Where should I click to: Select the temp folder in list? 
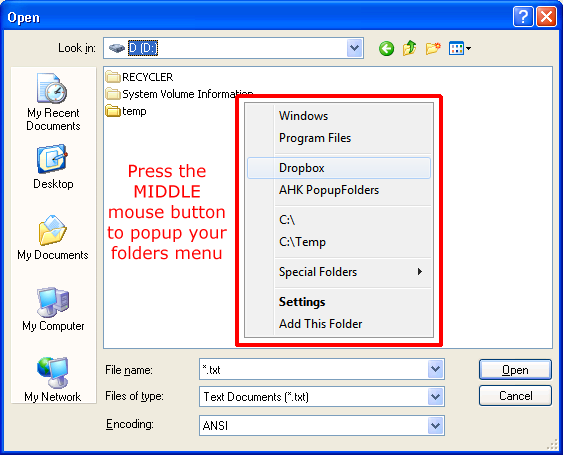click(x=126, y=111)
